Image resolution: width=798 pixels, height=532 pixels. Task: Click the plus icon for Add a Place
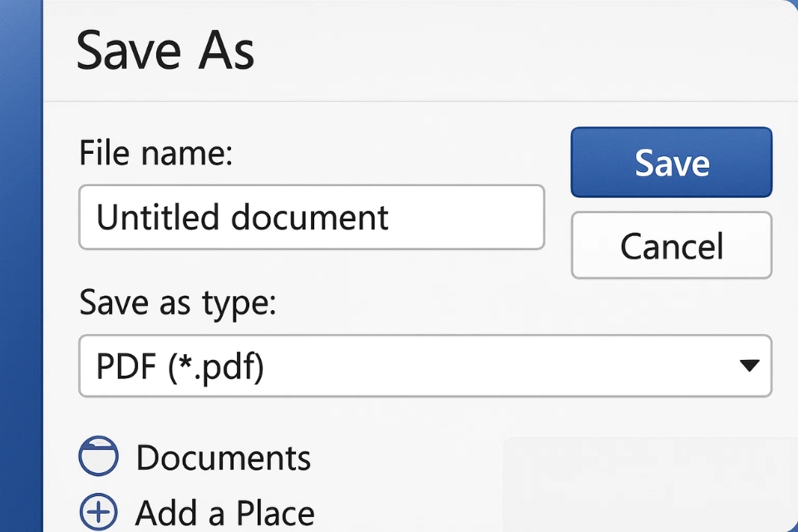point(98,511)
